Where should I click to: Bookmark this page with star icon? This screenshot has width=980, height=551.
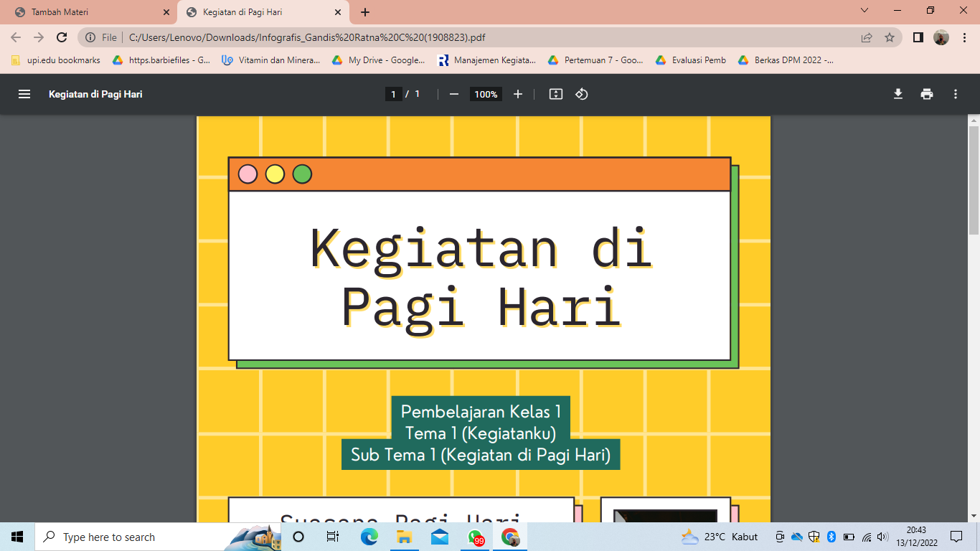coord(890,37)
